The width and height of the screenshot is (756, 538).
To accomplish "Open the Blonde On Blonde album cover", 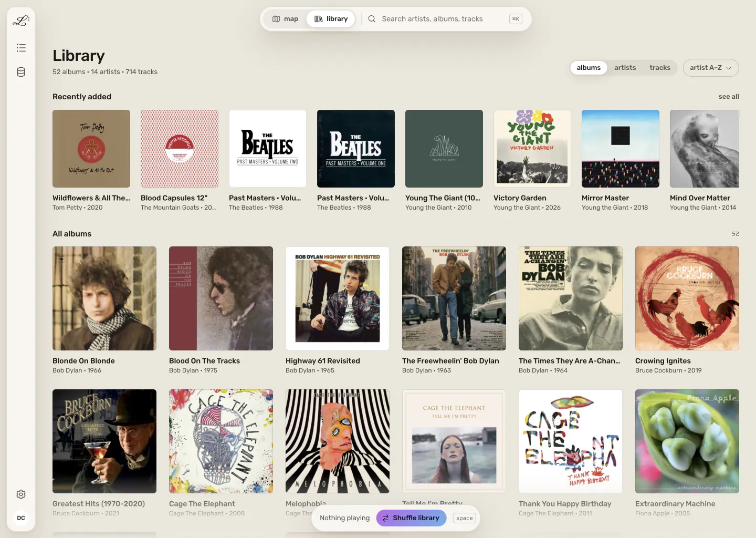I will [x=104, y=298].
